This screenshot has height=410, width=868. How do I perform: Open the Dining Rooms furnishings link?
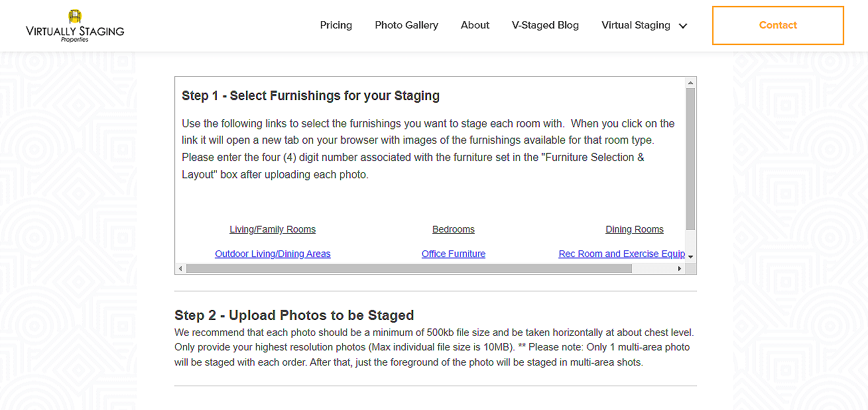(x=634, y=229)
